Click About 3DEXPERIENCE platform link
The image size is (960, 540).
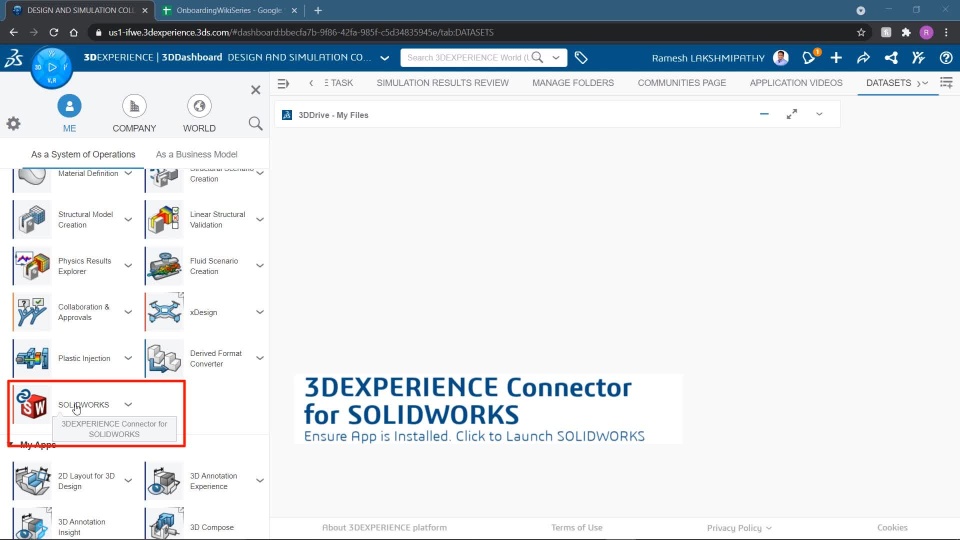[384, 527]
